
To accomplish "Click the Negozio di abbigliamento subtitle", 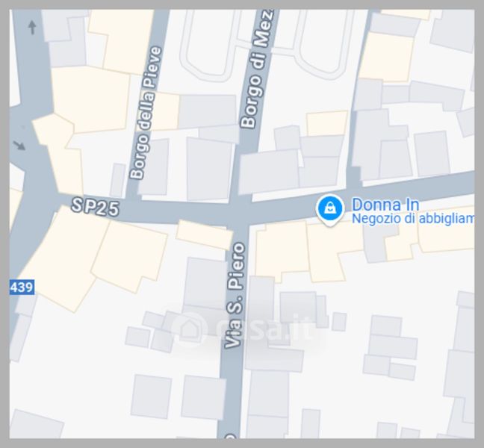I will tap(413, 219).
